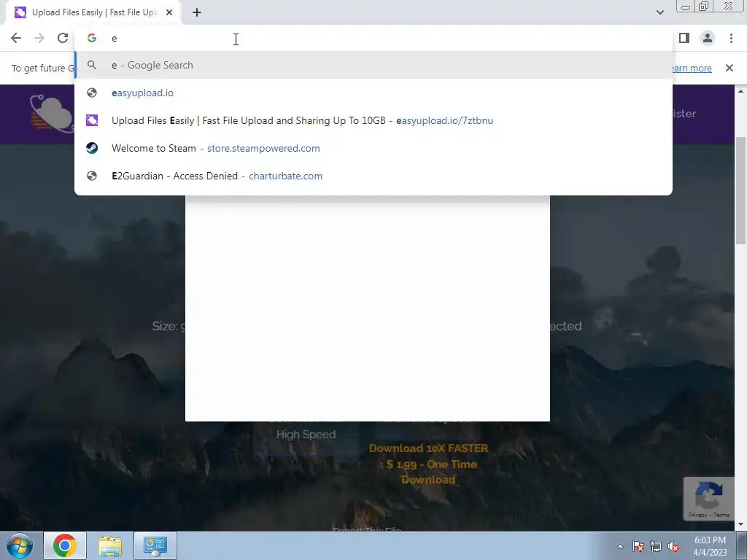
Task: Open the tab search dropdown chevron
Action: pos(659,12)
